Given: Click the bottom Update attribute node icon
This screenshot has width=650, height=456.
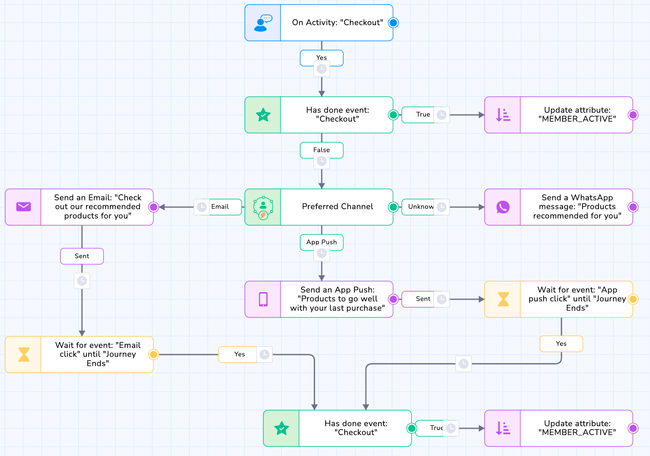Looking at the screenshot, I should (x=503, y=428).
